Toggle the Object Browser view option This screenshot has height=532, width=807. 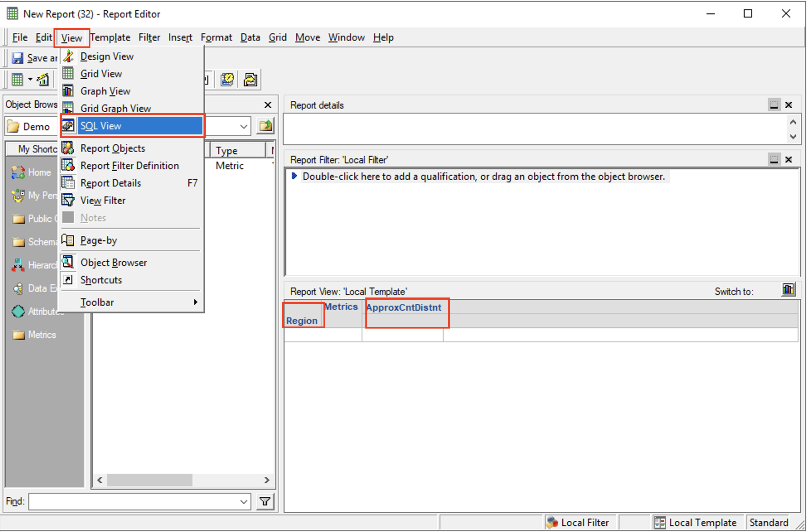click(x=114, y=263)
